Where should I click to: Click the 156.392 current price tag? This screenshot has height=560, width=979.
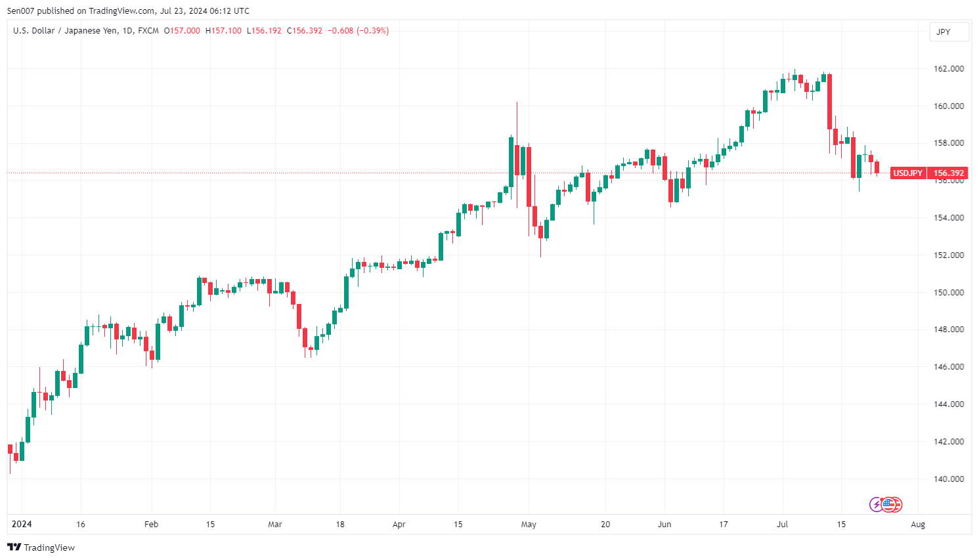(x=949, y=173)
